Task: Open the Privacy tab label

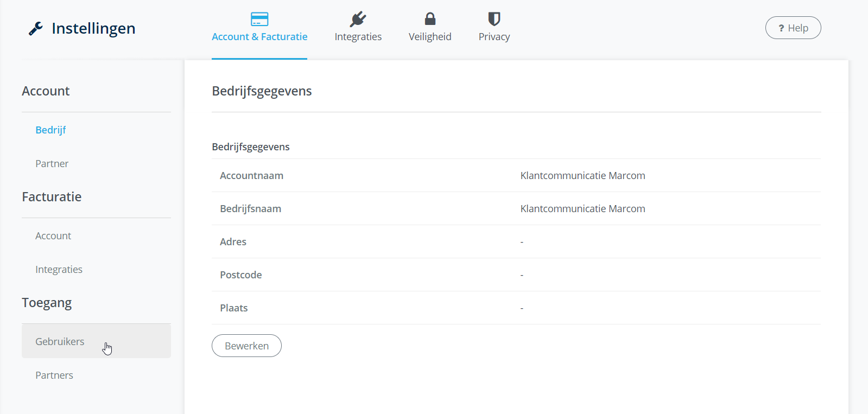Action: click(x=494, y=37)
